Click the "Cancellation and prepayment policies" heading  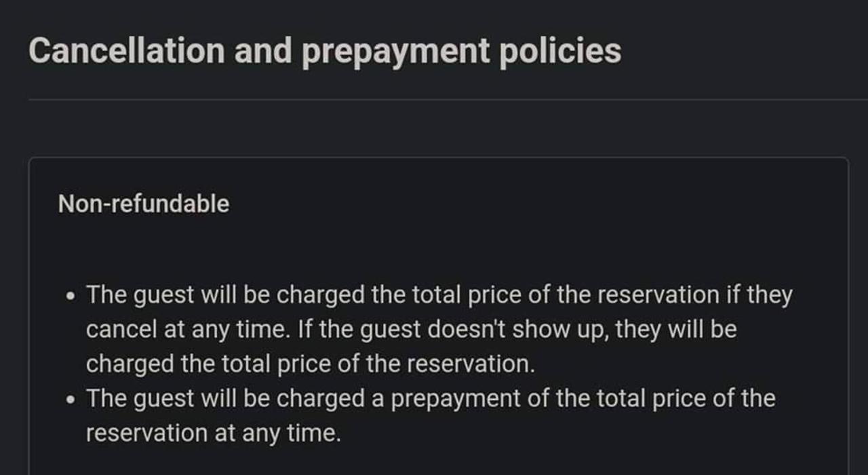324,52
